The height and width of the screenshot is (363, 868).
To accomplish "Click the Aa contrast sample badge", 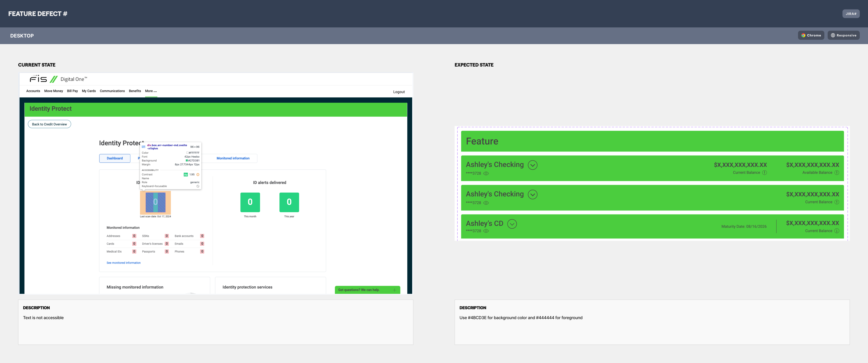I will tap(186, 174).
